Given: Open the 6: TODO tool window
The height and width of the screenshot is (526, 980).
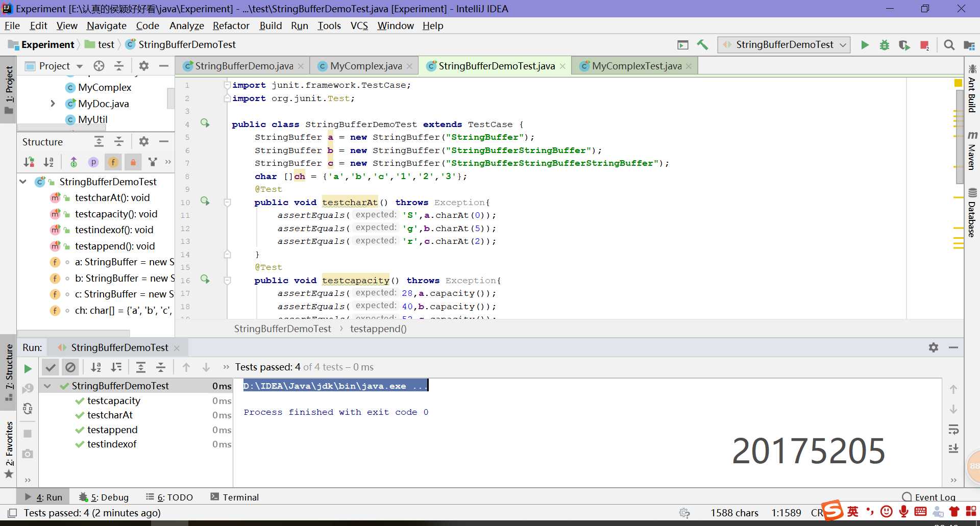Looking at the screenshot, I should click(169, 497).
